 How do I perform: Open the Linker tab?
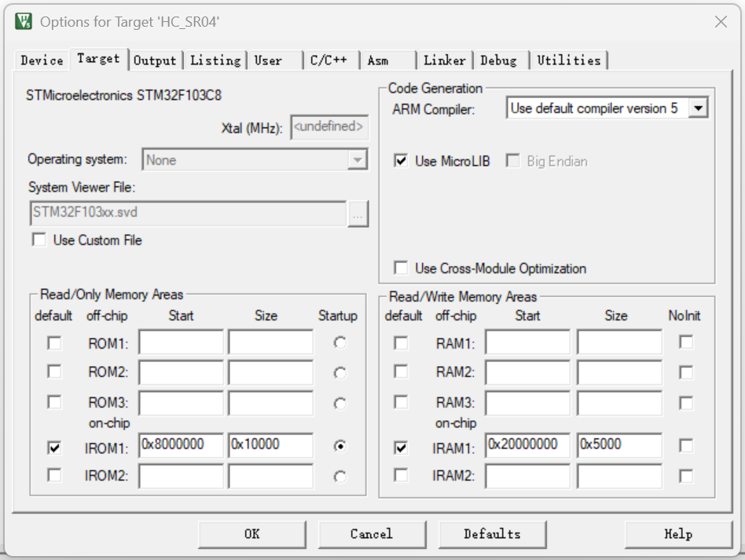[445, 60]
